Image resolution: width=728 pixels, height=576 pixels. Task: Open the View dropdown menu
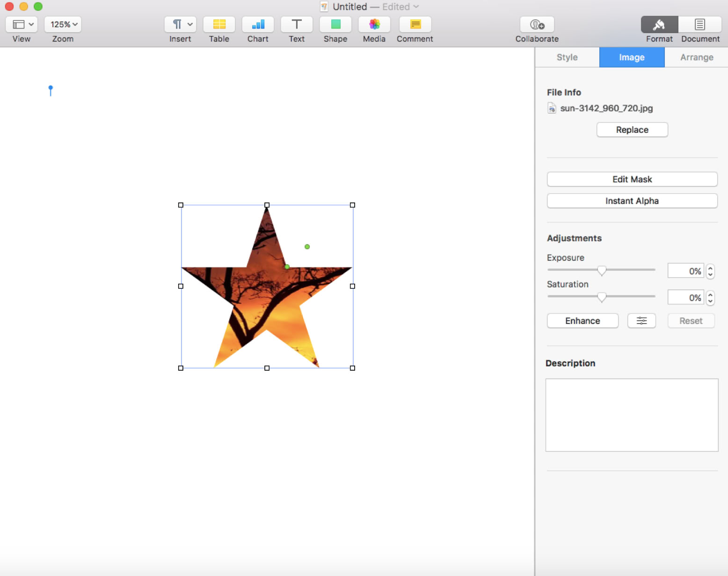tap(22, 25)
